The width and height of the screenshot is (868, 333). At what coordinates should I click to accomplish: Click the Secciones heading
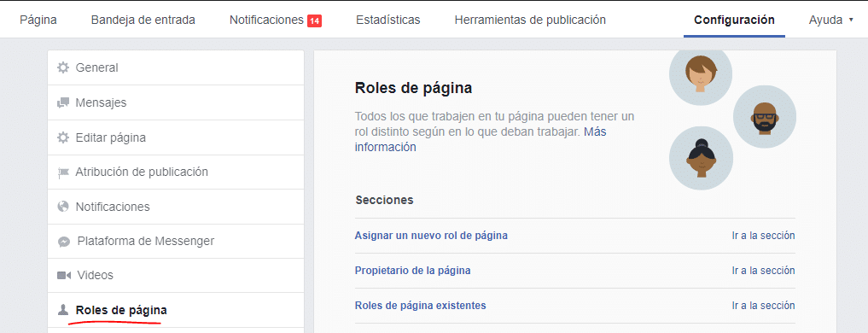[x=384, y=200]
